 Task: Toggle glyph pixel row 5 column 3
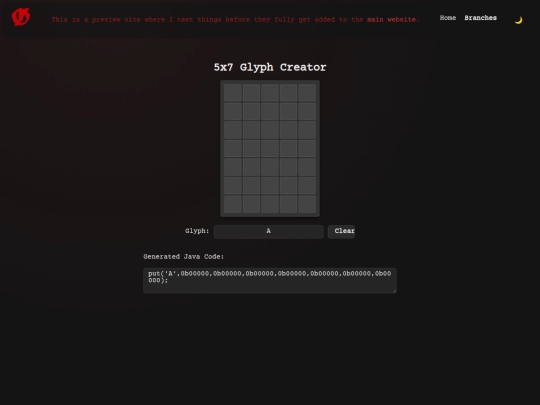[x=270, y=167]
